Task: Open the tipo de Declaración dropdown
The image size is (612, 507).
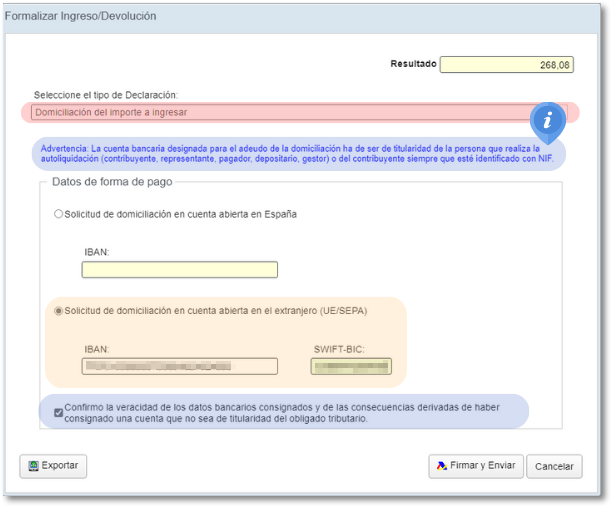Action: coord(298,113)
